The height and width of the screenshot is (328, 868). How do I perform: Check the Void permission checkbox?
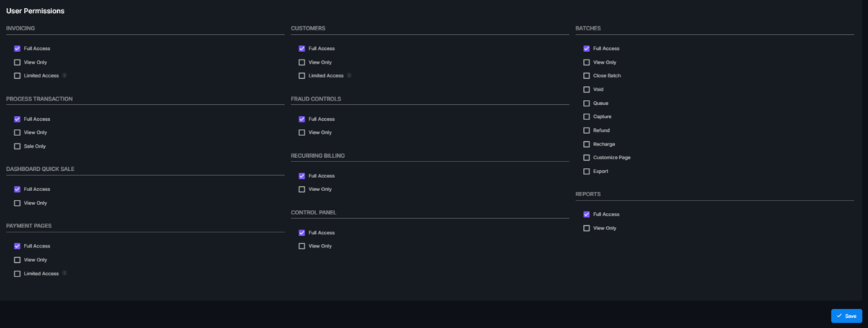(x=587, y=90)
